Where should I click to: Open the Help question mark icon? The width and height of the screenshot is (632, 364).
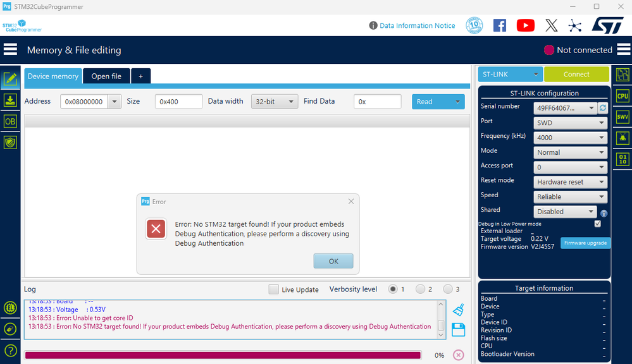click(x=10, y=350)
